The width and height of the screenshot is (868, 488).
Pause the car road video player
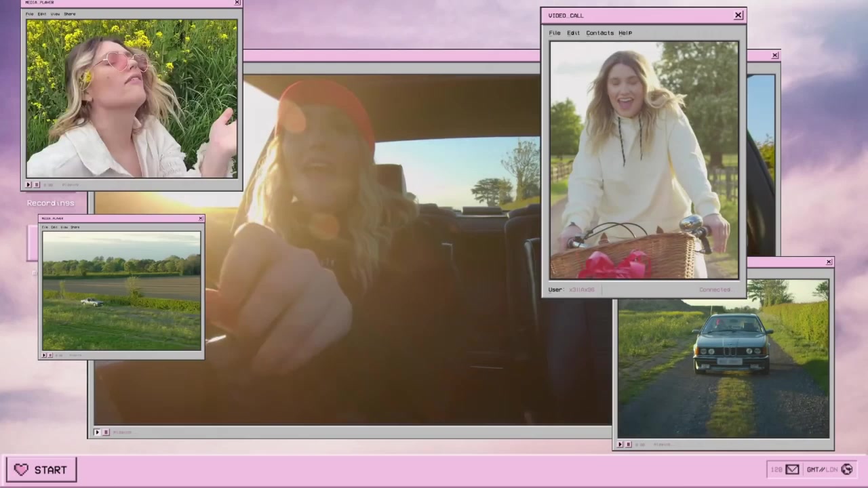[x=629, y=445]
